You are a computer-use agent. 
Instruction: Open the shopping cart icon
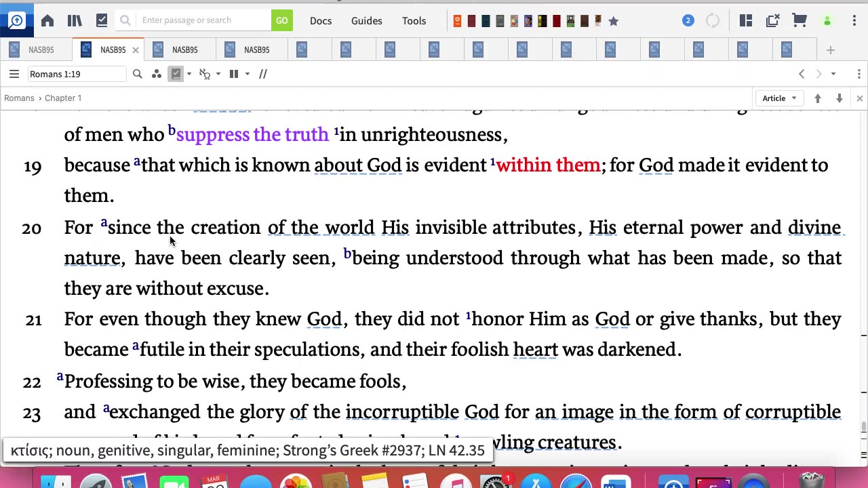[x=800, y=20]
